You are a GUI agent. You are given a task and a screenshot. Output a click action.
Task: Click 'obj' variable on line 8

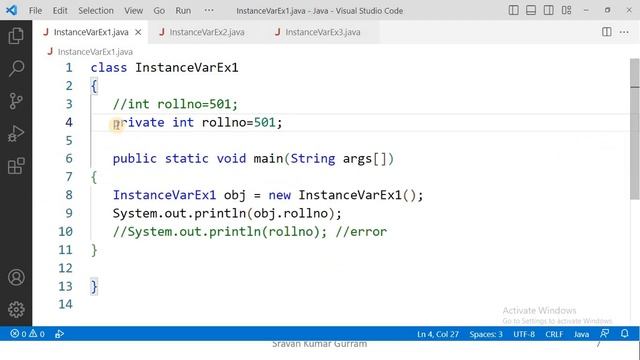coord(235,195)
